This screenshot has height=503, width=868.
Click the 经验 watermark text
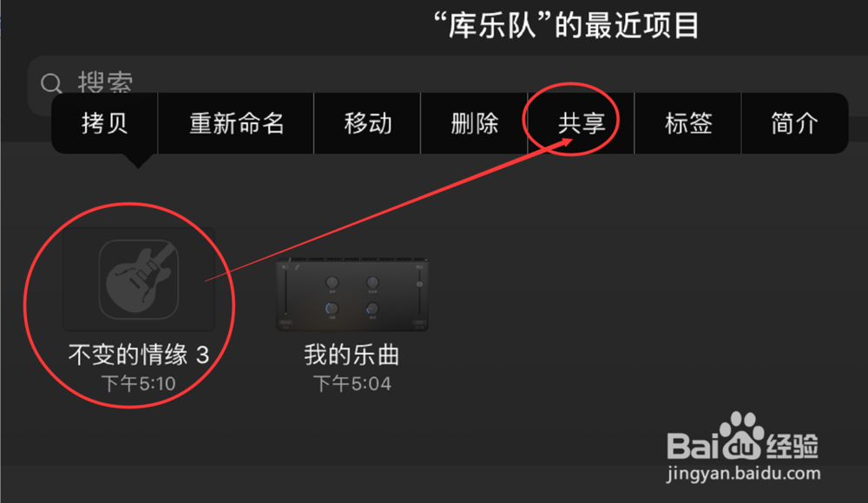pos(792,446)
